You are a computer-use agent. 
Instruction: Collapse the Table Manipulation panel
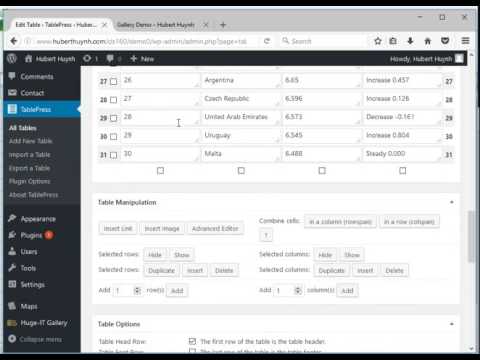[452, 202]
